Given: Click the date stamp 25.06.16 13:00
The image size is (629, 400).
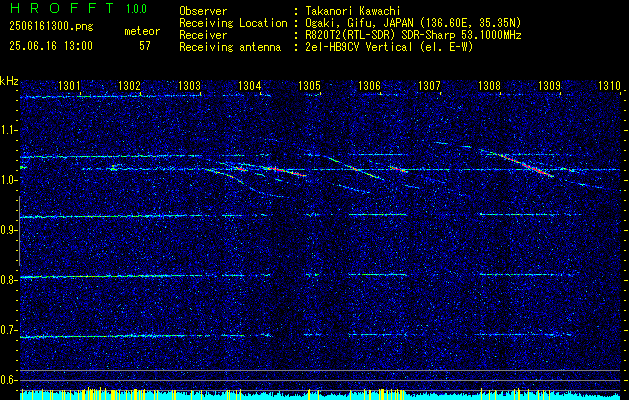Looking at the screenshot, I should click(x=51, y=46).
